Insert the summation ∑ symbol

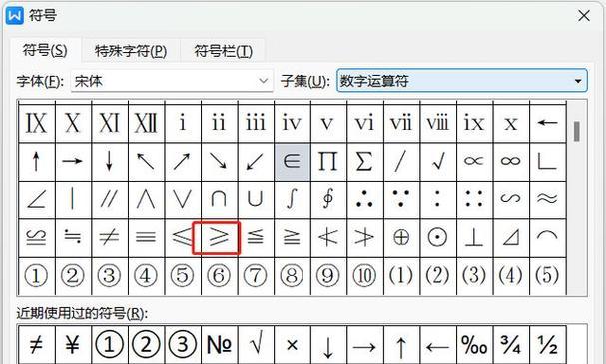pyautogui.click(x=364, y=161)
